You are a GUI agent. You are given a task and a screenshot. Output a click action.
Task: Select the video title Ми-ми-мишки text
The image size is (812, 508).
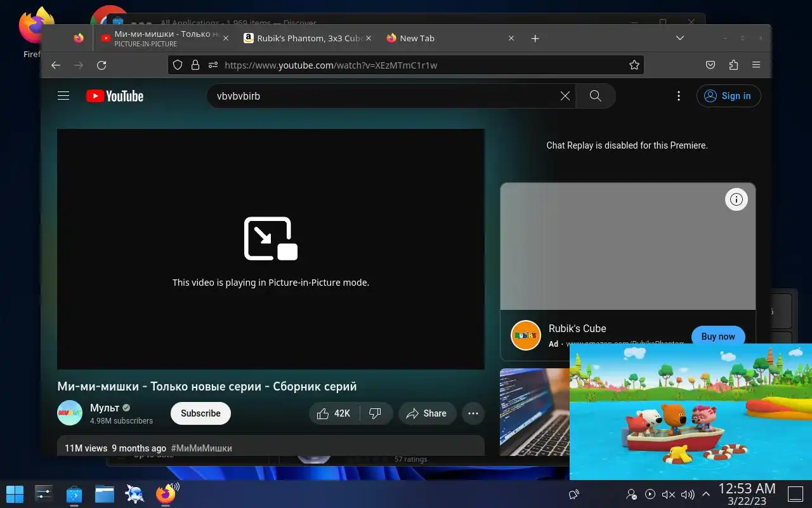(x=207, y=386)
